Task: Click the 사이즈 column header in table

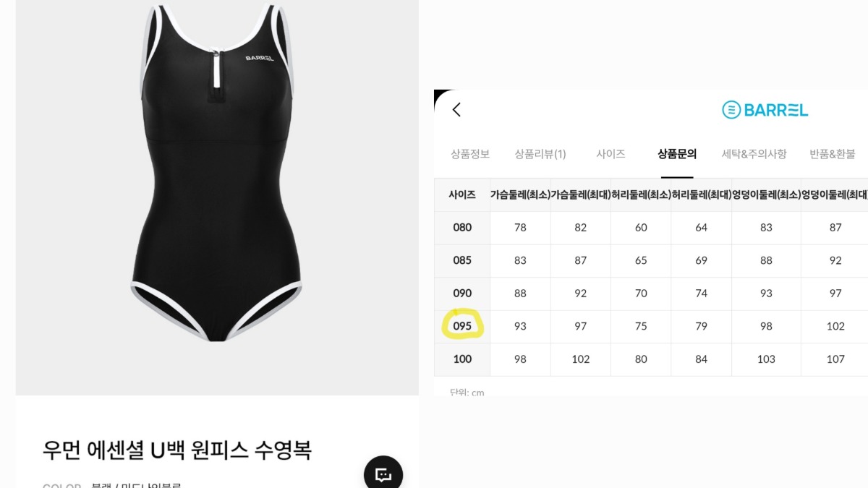Action: pyautogui.click(x=462, y=194)
